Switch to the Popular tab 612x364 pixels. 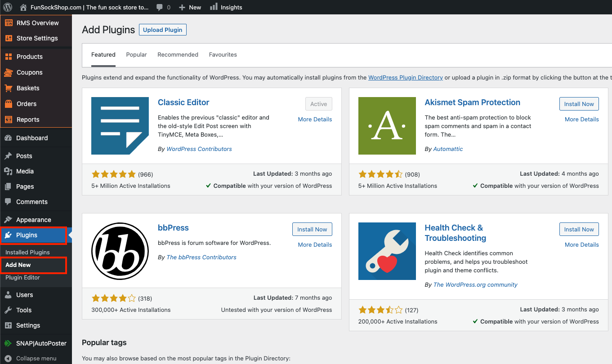click(x=136, y=55)
